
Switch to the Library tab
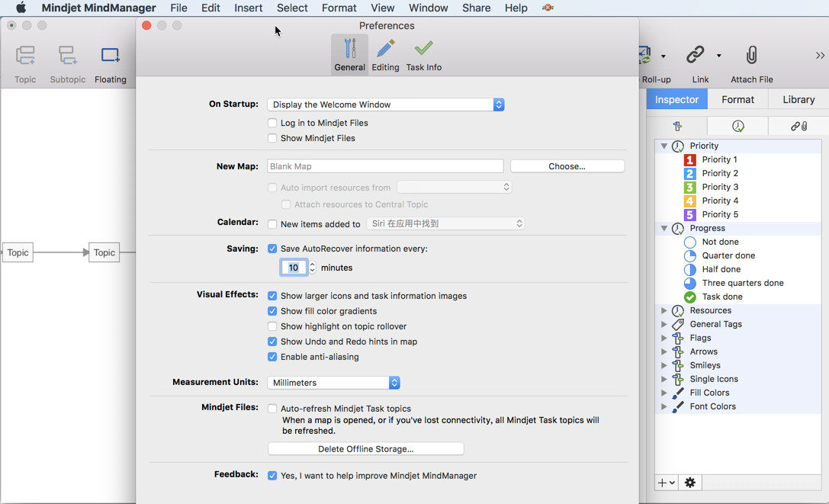click(798, 99)
